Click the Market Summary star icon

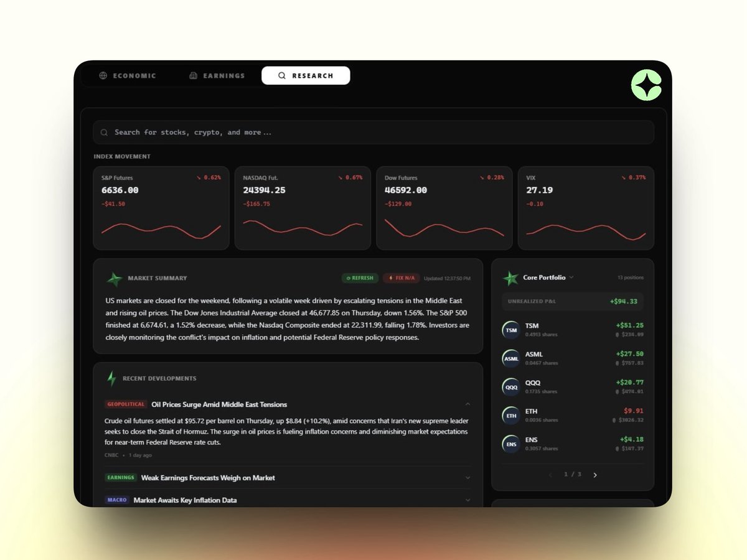tap(114, 279)
